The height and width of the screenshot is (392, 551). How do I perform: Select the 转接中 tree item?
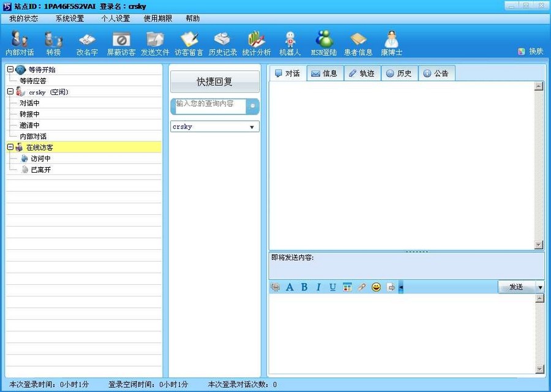pos(29,114)
